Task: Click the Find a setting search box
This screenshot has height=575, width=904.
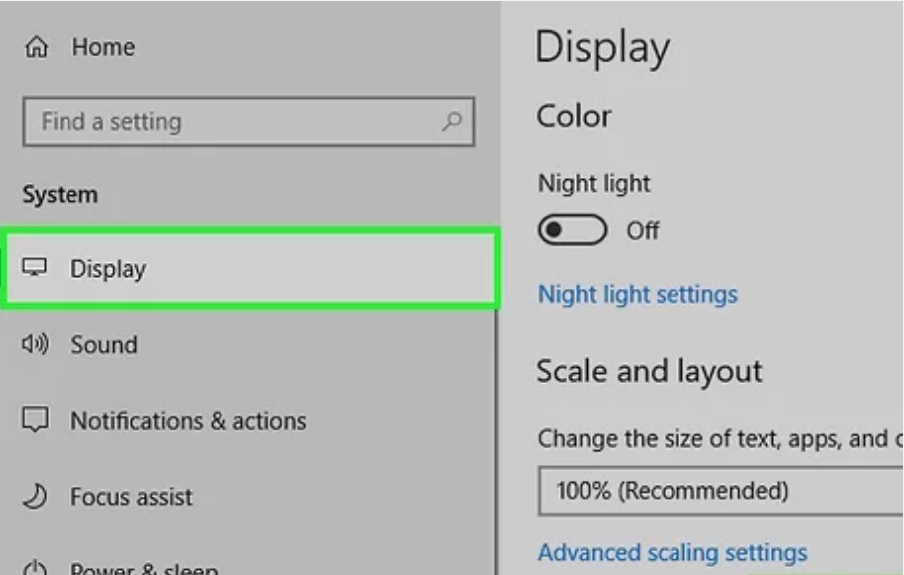Action: pyautogui.click(x=248, y=121)
